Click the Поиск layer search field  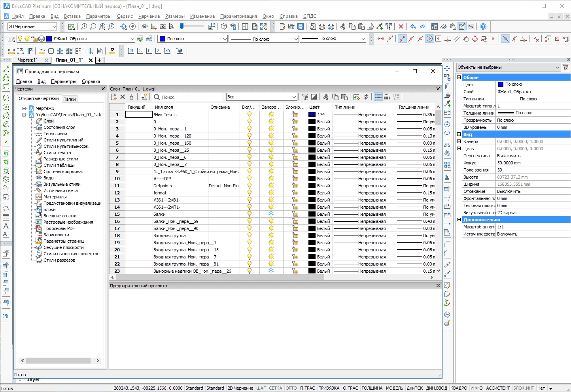click(x=188, y=97)
